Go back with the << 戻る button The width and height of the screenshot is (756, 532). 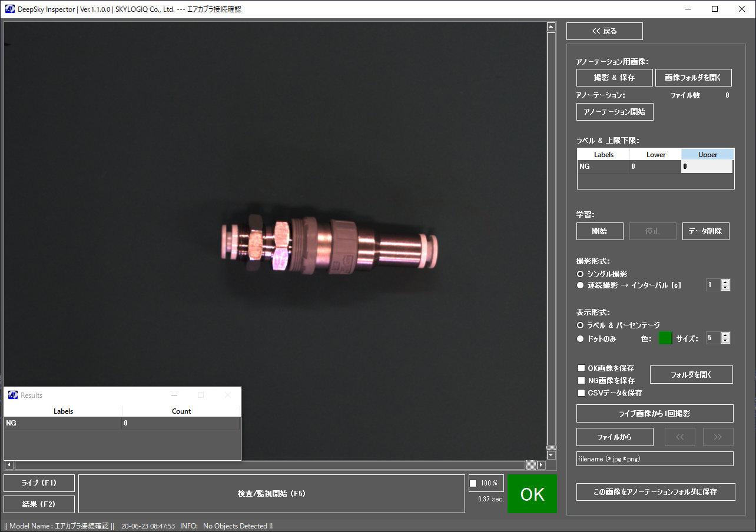point(605,31)
